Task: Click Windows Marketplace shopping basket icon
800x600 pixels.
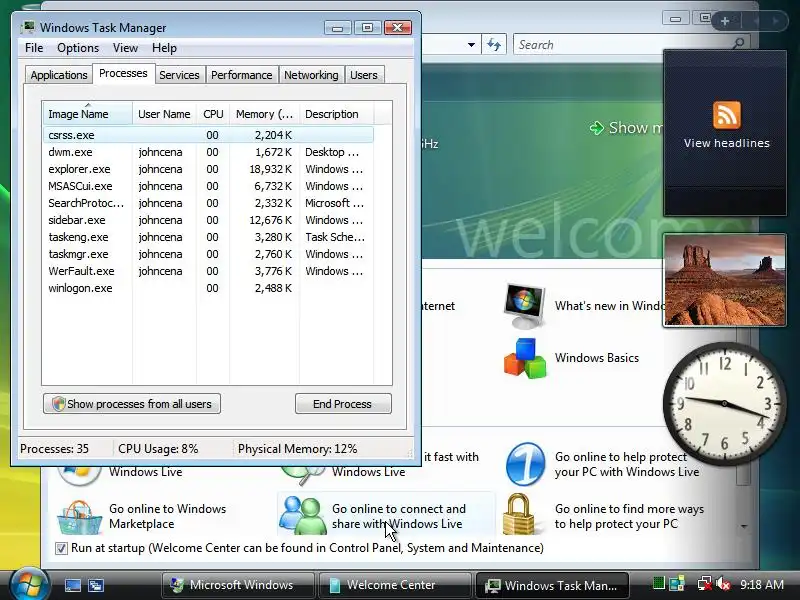Action: [x=80, y=516]
